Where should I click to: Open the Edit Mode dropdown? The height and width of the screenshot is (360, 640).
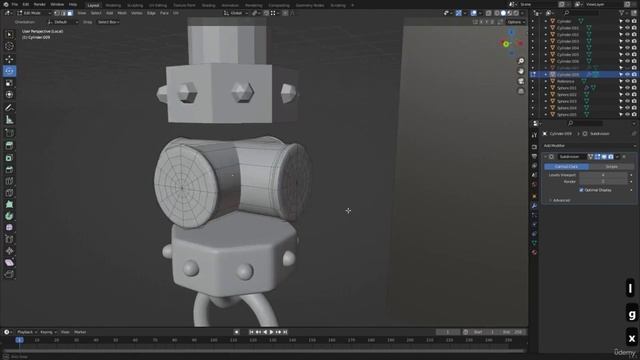pos(33,13)
